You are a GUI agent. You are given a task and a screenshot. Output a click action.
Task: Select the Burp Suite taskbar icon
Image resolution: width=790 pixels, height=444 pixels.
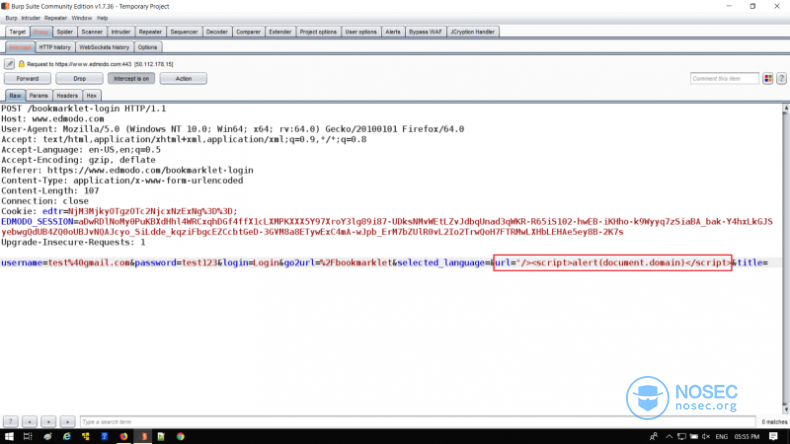144,436
